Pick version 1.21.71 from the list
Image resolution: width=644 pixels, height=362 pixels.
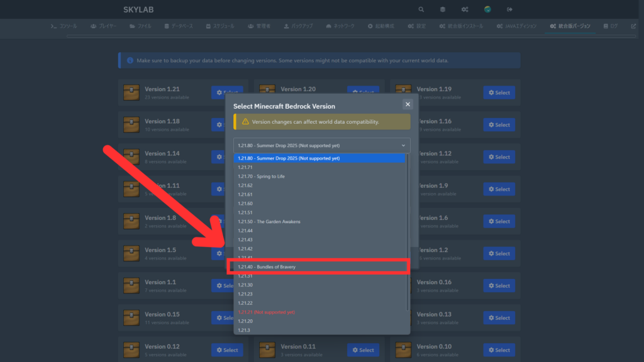click(x=319, y=167)
